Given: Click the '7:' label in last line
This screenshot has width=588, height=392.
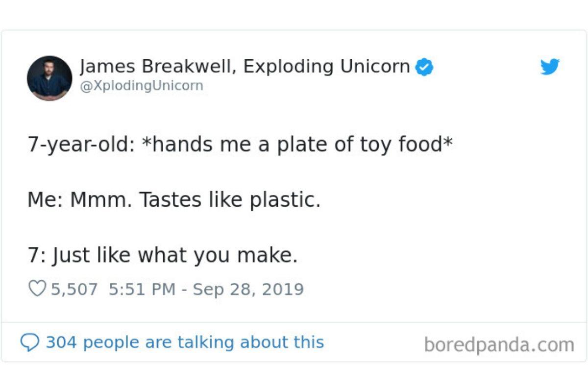Looking at the screenshot, I should (x=36, y=255).
